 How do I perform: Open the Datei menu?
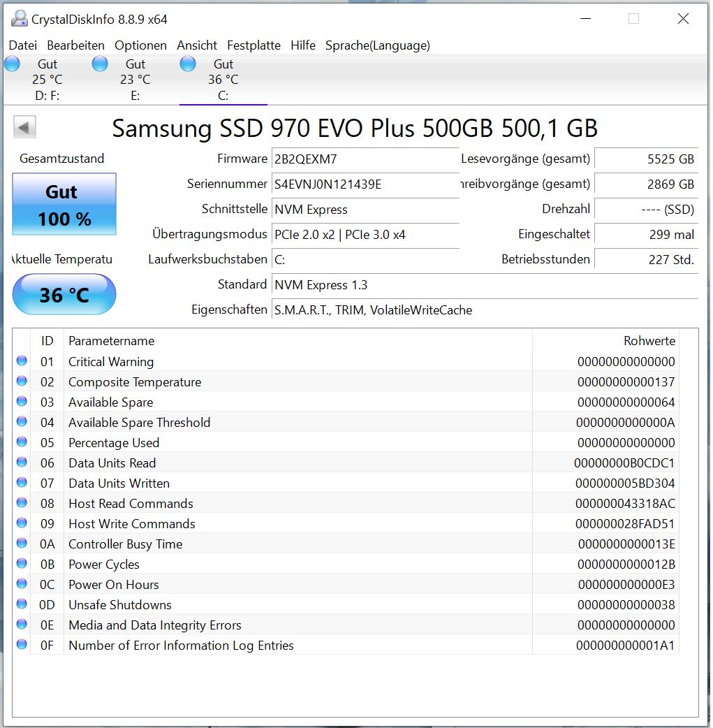(x=23, y=45)
